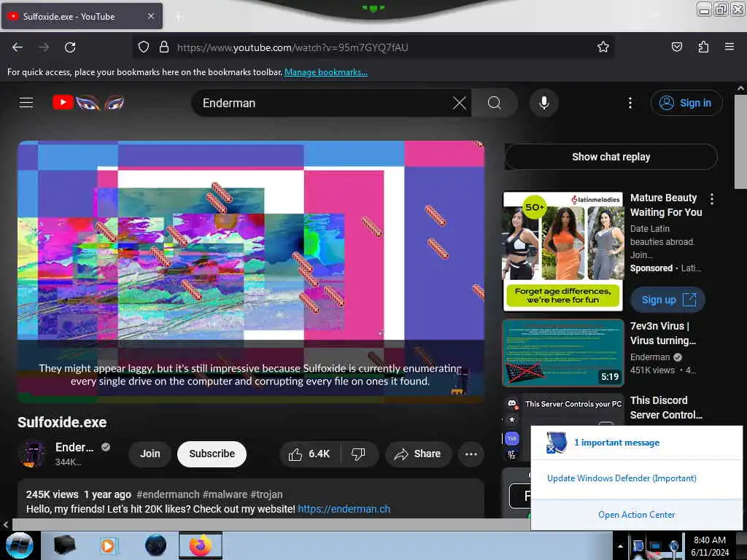Like the video with thumbs up
The width and height of the screenshot is (747, 560).
point(309,454)
